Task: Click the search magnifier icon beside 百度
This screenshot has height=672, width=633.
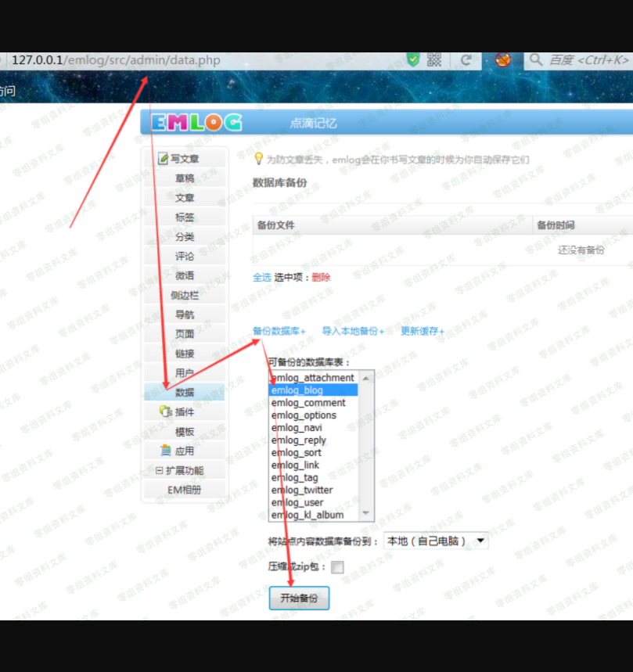Action: 536,59
